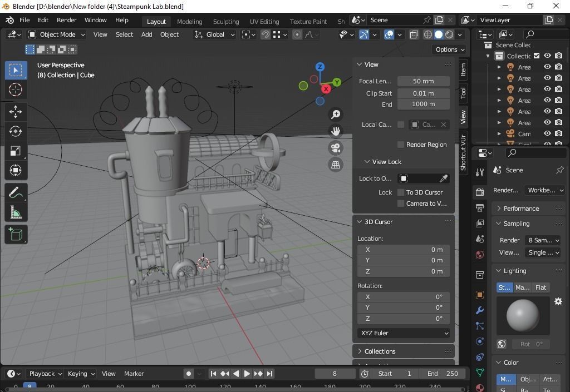Enable the To 3D Cursor lock checkbox
Image resolution: width=570 pixels, height=392 pixels.
pos(401,192)
